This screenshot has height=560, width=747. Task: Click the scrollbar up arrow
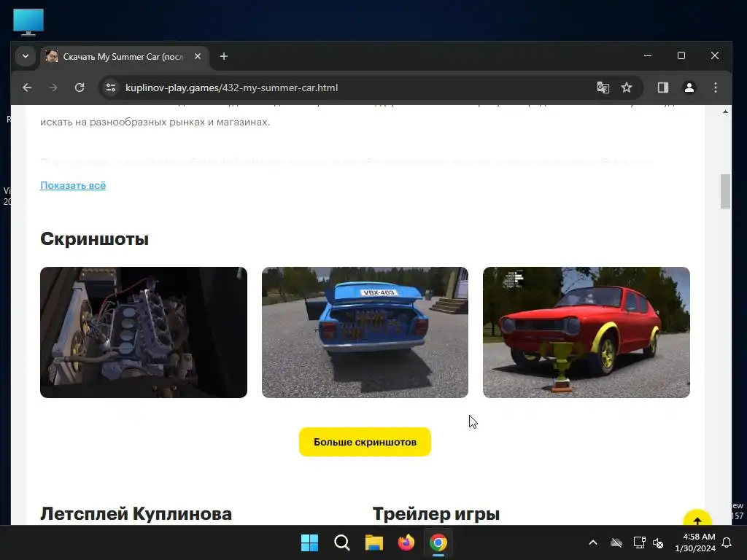click(x=725, y=112)
